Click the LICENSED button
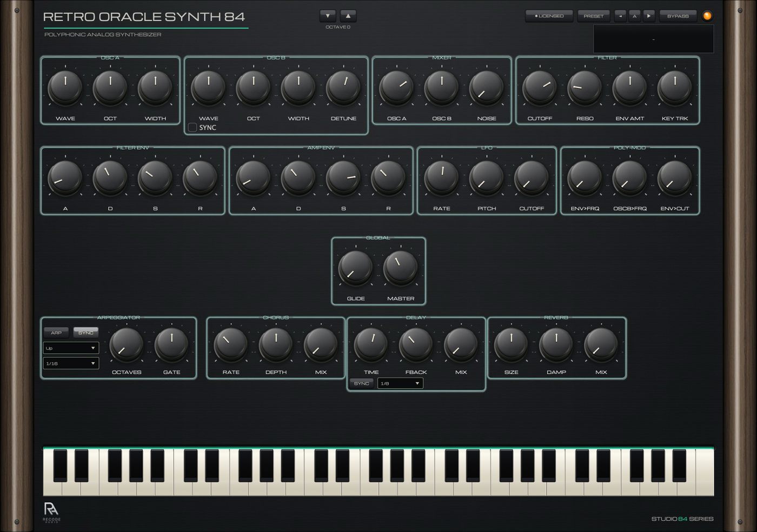 (x=549, y=16)
